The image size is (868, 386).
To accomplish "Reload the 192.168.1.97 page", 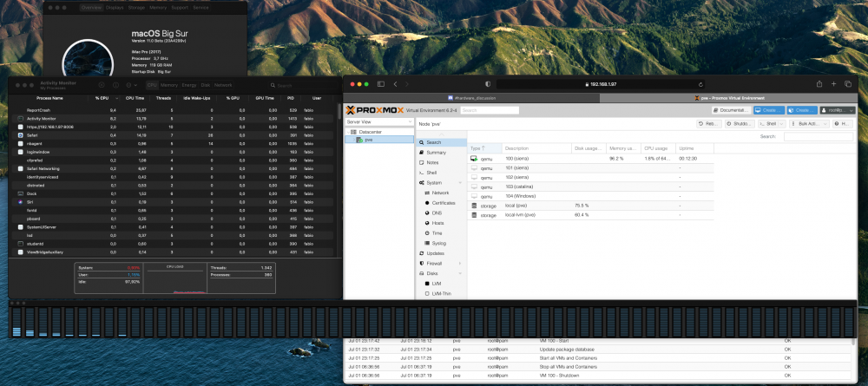I will pos(700,85).
